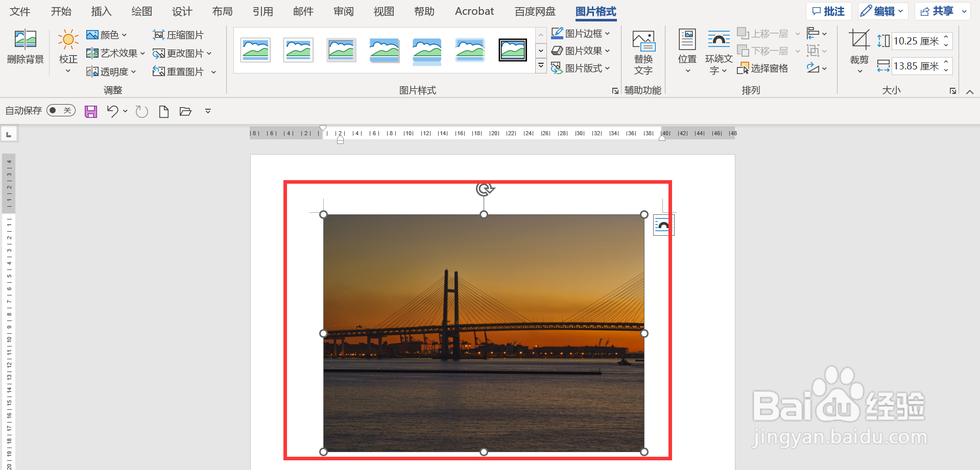980x470 pixels.
Task: Open the align objects dropdown
Action: pyautogui.click(x=817, y=34)
